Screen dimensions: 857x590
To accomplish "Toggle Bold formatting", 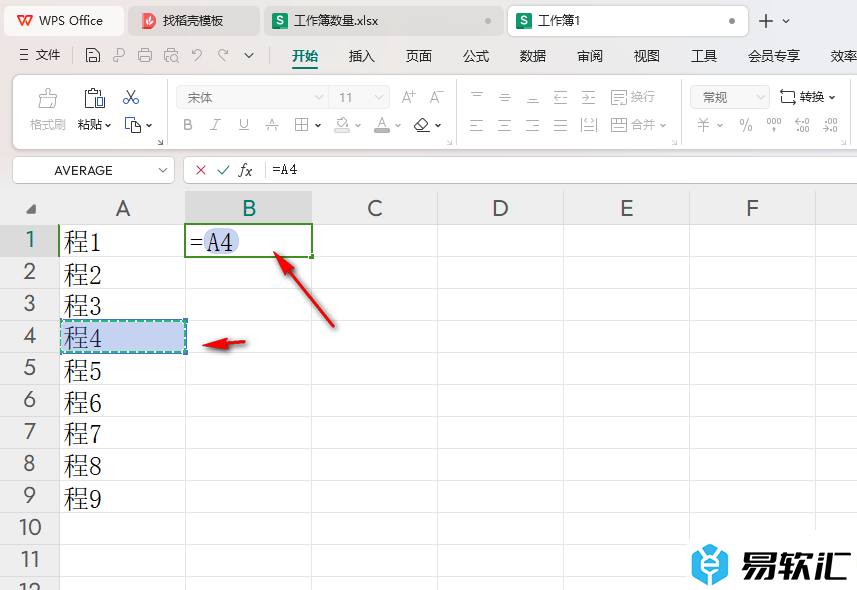I will (x=187, y=125).
